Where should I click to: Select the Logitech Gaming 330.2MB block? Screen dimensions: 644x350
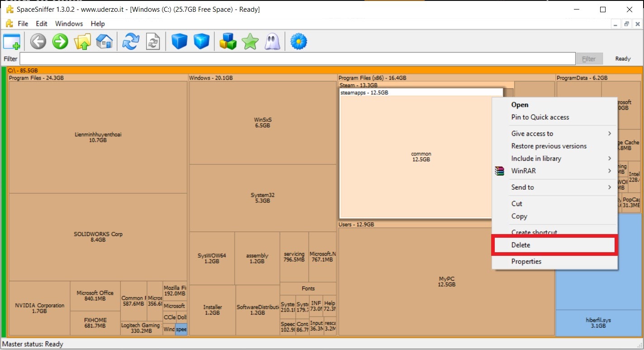coord(142,328)
